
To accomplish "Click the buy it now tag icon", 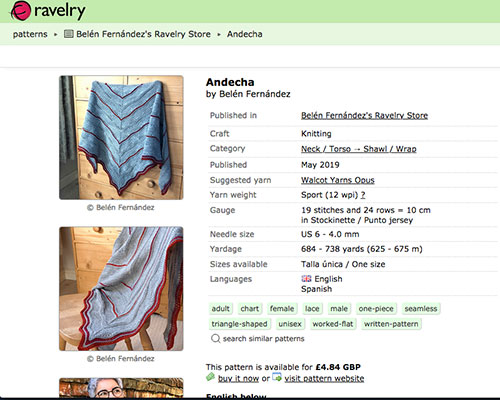I will [210, 377].
